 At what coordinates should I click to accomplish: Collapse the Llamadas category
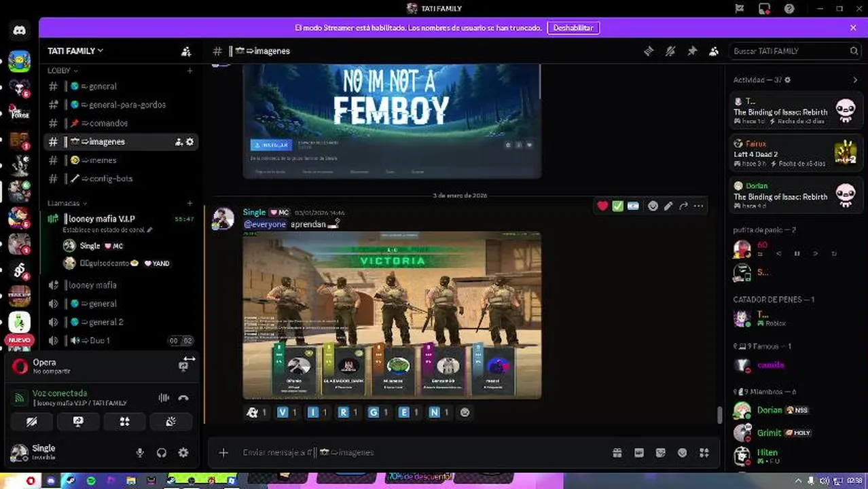click(67, 203)
